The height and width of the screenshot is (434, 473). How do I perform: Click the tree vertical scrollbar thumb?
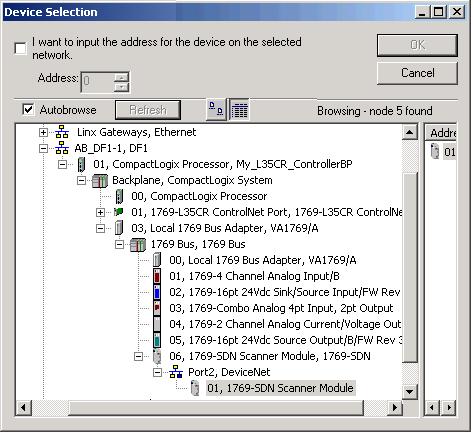[x=409, y=267]
